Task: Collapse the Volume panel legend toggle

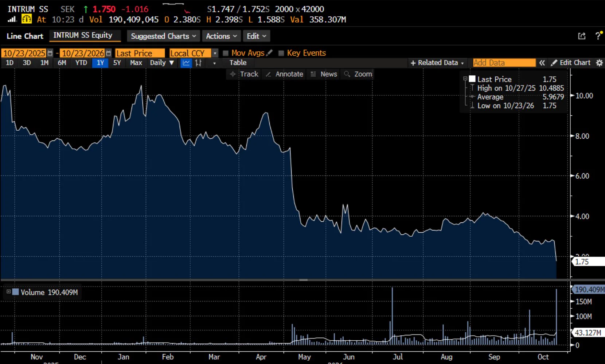Action: click(x=8, y=292)
